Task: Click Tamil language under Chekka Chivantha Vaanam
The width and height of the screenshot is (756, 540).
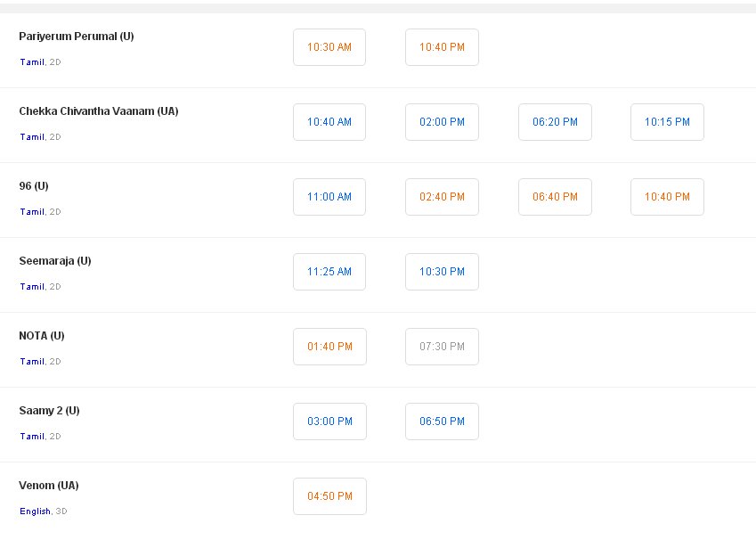Action: coord(32,137)
